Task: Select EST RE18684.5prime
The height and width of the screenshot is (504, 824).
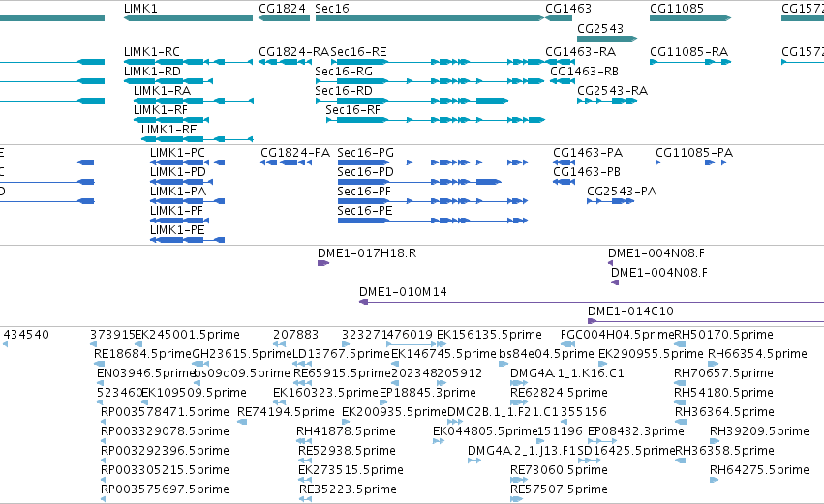Action: click(143, 354)
